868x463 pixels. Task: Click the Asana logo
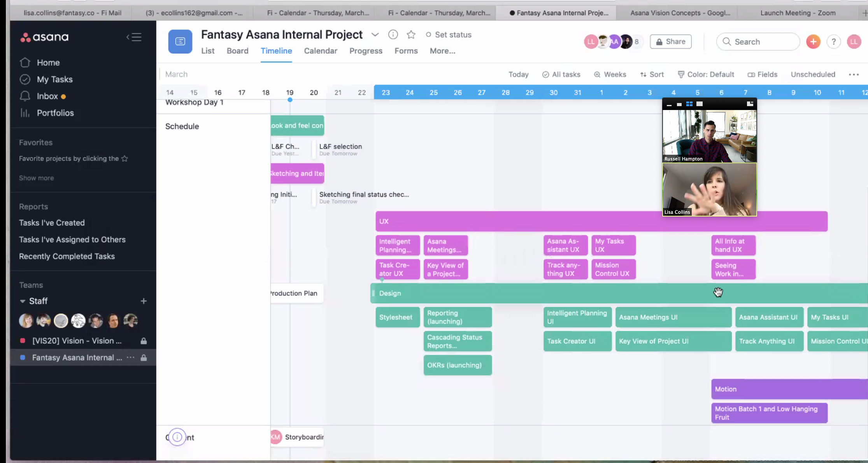[44, 37]
